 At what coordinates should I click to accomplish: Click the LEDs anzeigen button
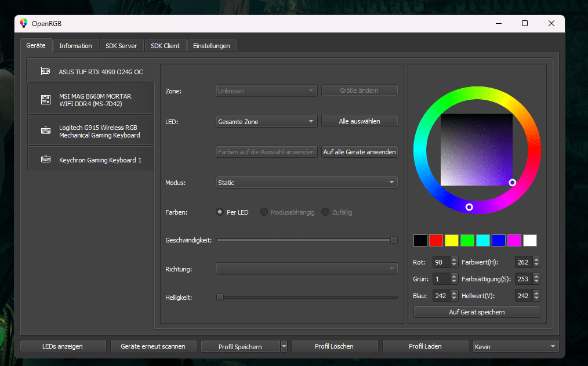click(63, 346)
